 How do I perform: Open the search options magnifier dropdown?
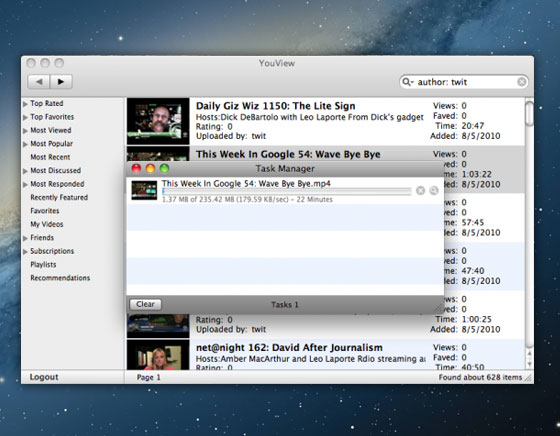(407, 82)
